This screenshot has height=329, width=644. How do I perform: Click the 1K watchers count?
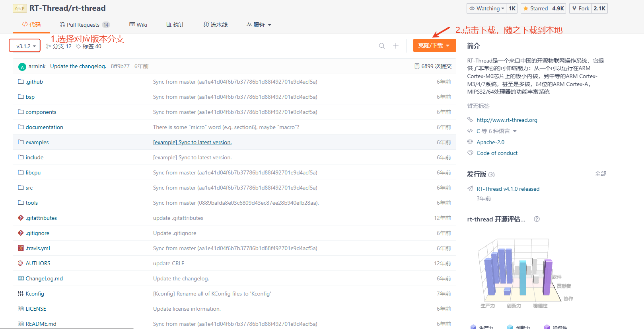coord(512,8)
